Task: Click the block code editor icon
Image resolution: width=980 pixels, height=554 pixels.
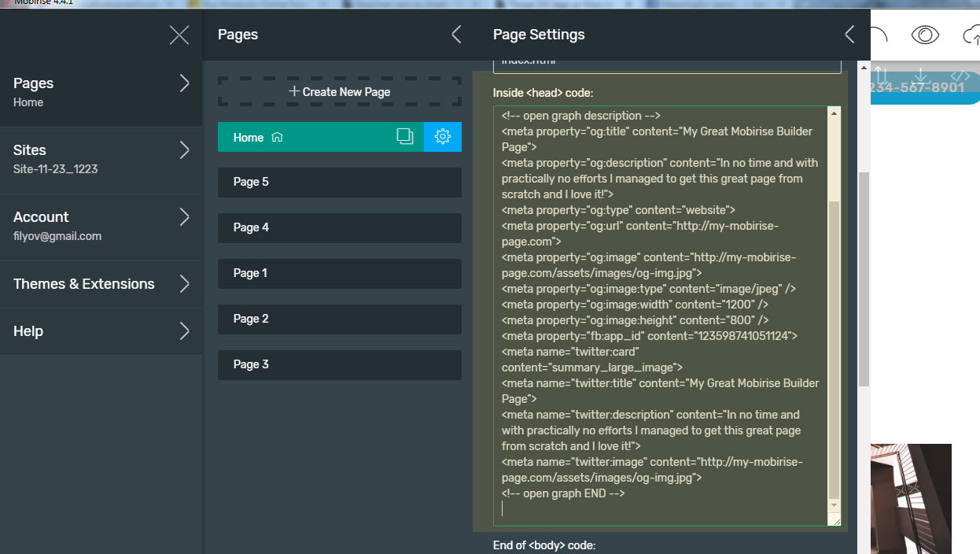Action: click(960, 76)
